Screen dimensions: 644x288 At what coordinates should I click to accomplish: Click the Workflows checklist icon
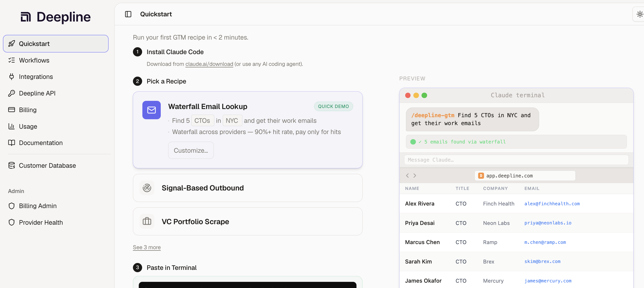tap(12, 60)
